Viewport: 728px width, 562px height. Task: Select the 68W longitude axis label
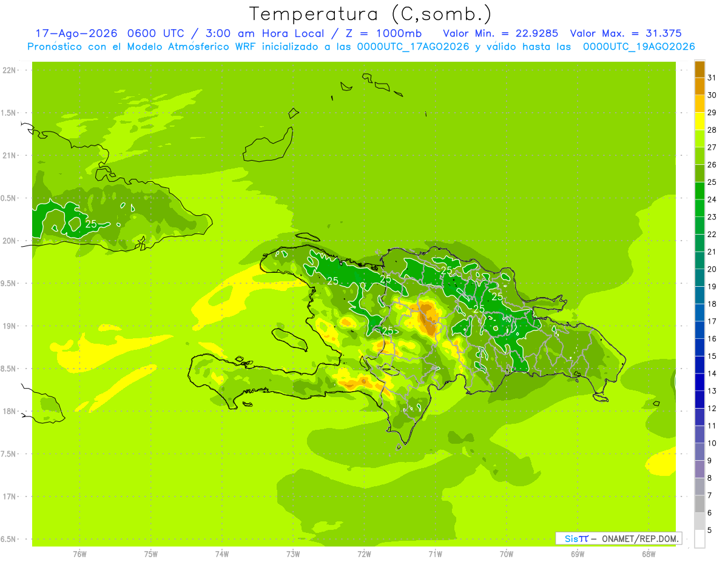pyautogui.click(x=649, y=554)
